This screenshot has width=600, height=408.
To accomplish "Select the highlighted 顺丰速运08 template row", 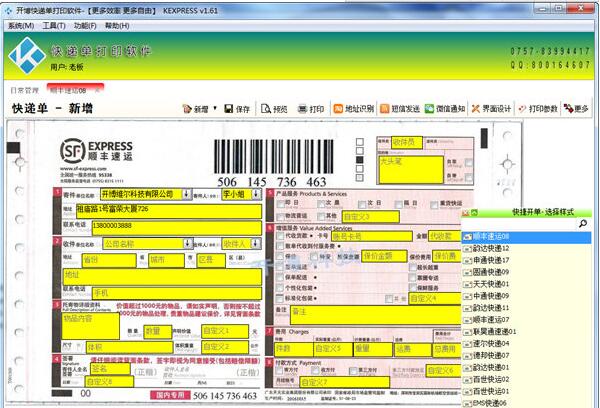I will pyautogui.click(x=527, y=237).
